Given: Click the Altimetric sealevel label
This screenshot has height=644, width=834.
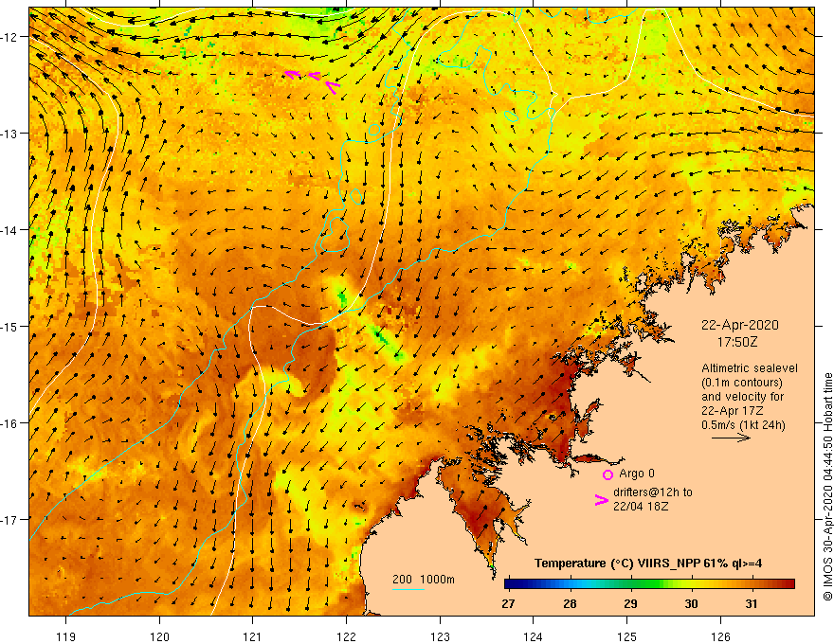Looking at the screenshot, I should coord(750,368).
